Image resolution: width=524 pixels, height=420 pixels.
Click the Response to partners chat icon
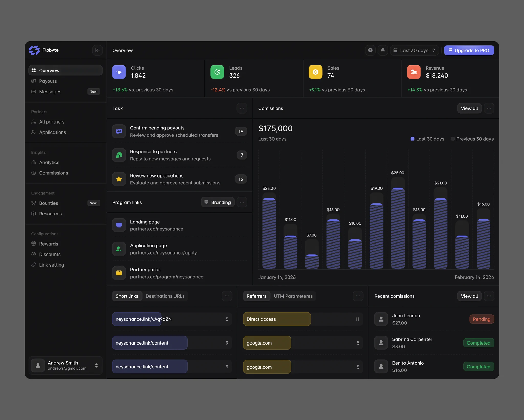119,155
